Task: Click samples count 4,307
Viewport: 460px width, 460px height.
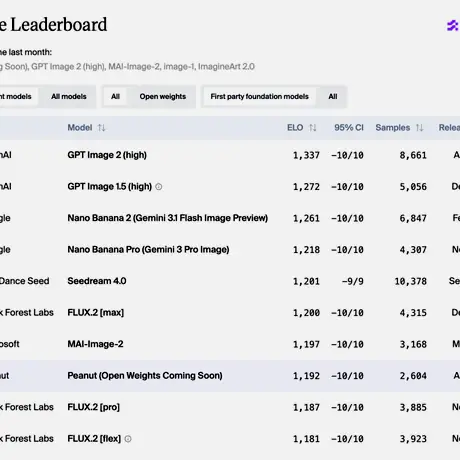Action: (413, 250)
